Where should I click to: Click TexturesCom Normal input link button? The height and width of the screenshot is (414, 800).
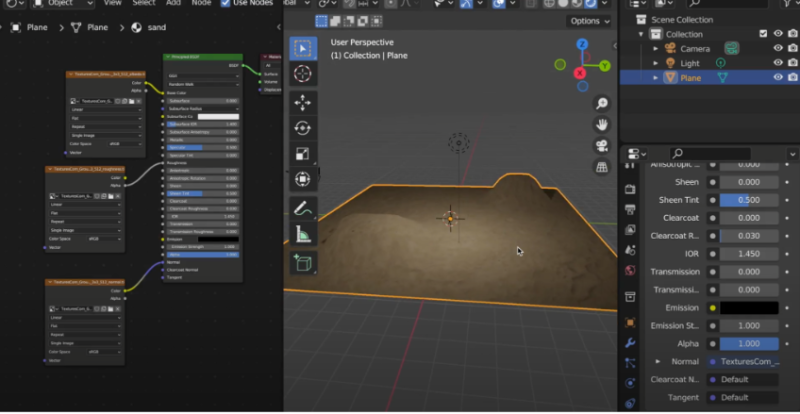[743, 361]
